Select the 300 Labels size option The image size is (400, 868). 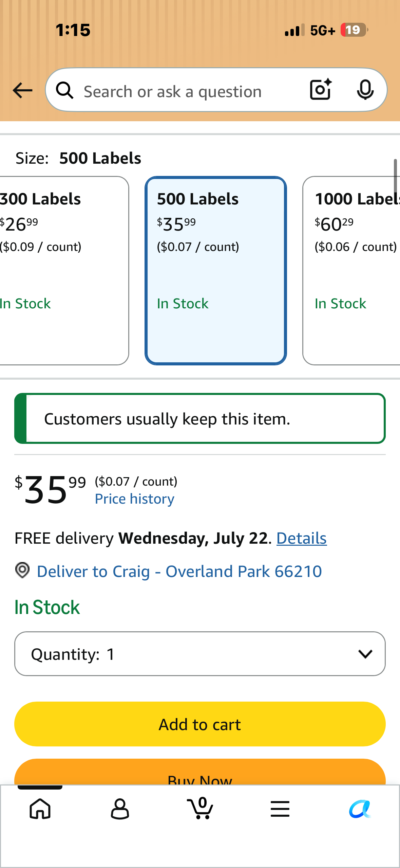[64, 271]
